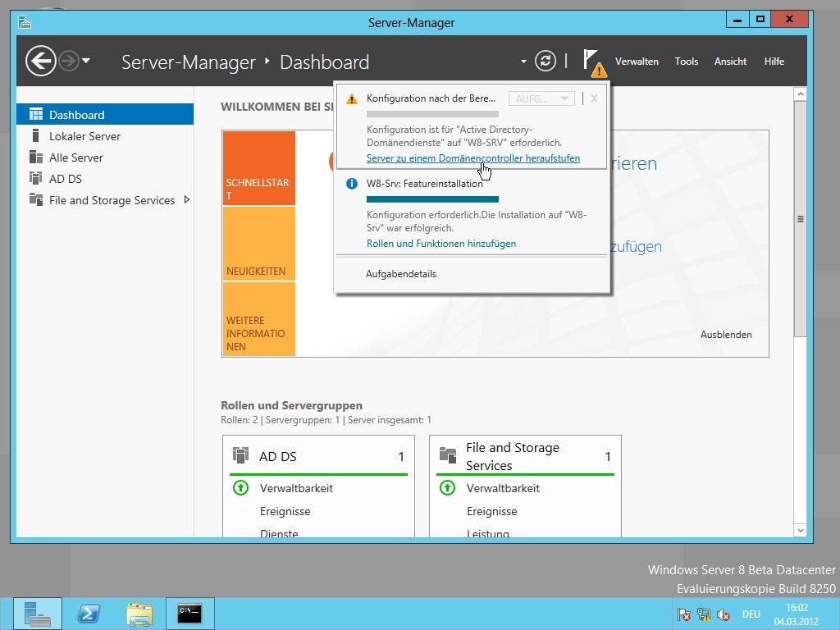Open the AD DS role tile header

tap(319, 456)
